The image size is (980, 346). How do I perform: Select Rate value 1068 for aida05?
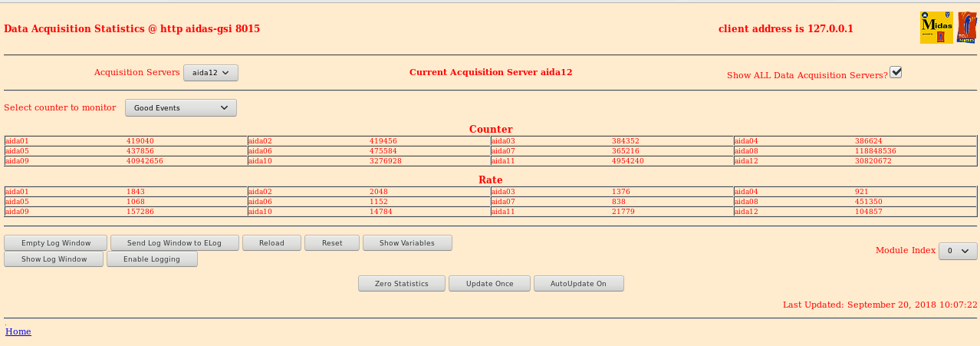136,202
